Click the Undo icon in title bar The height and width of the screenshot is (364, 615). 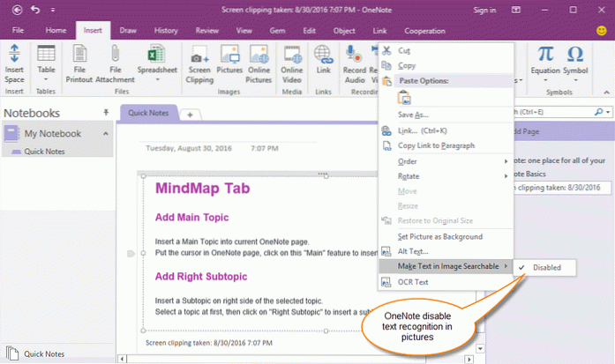(35, 10)
